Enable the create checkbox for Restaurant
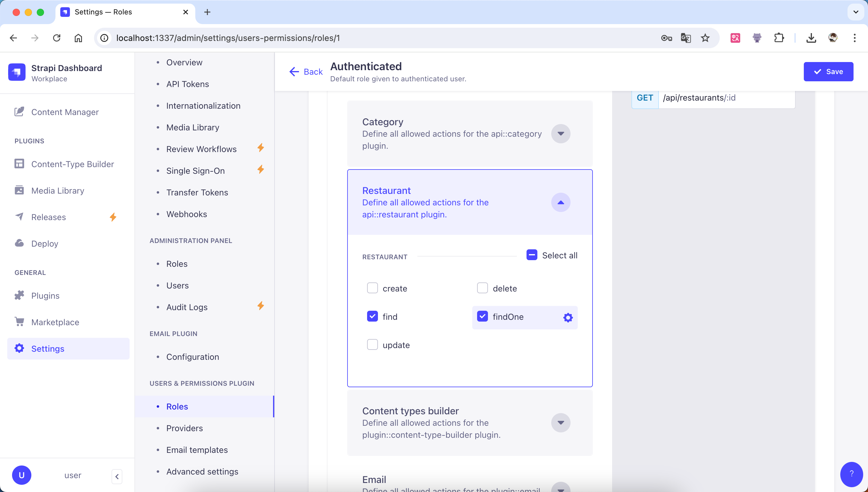 372,288
